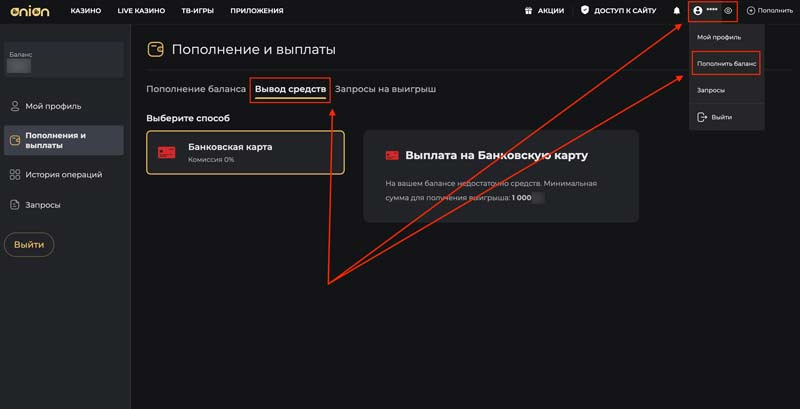Click the wallet icon beside page title
This screenshot has height=409, width=800.
coord(155,49)
